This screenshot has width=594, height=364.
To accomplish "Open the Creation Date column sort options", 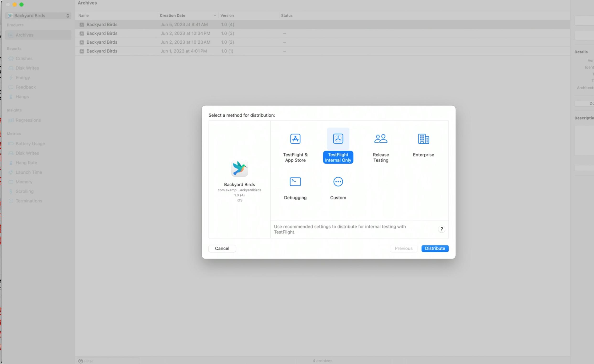I will (214, 16).
